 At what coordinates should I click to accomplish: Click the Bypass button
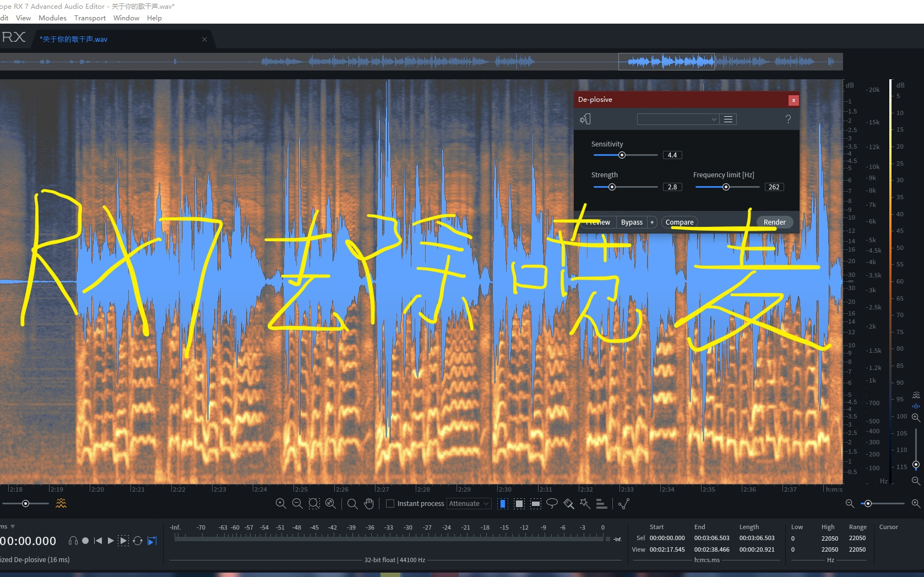click(632, 222)
